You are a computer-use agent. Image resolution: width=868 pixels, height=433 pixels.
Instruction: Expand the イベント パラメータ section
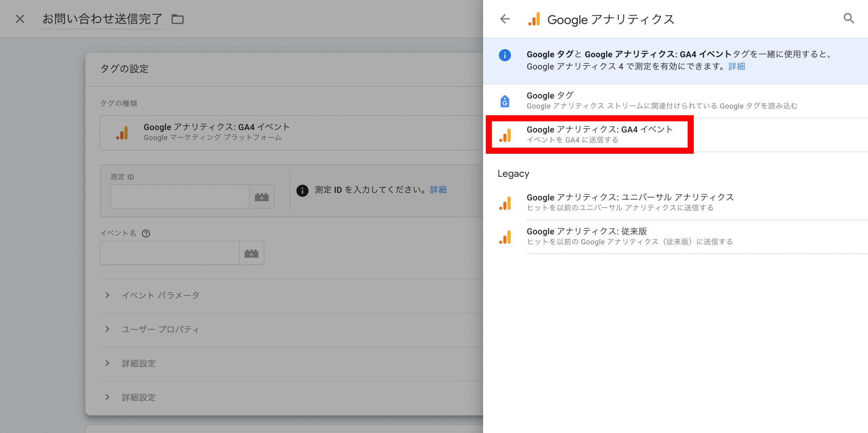pyautogui.click(x=292, y=295)
